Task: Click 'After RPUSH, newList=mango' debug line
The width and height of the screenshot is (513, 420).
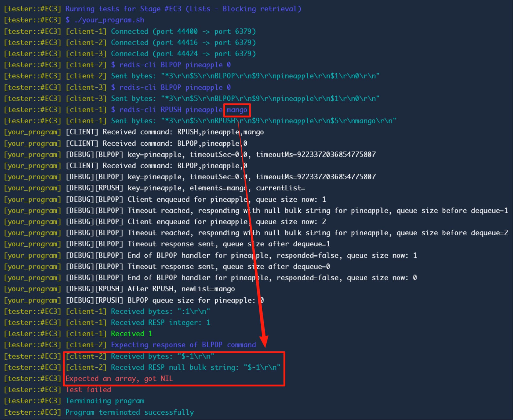Action: point(181,289)
